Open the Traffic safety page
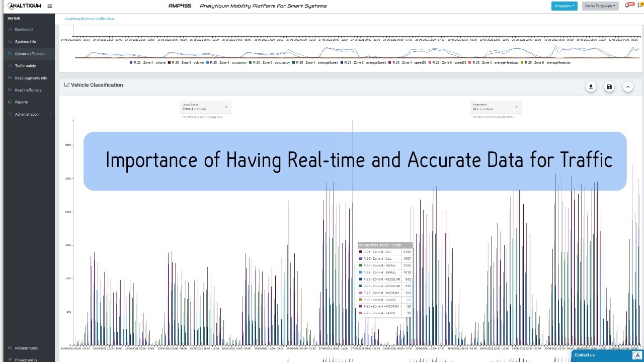 tap(25, 65)
